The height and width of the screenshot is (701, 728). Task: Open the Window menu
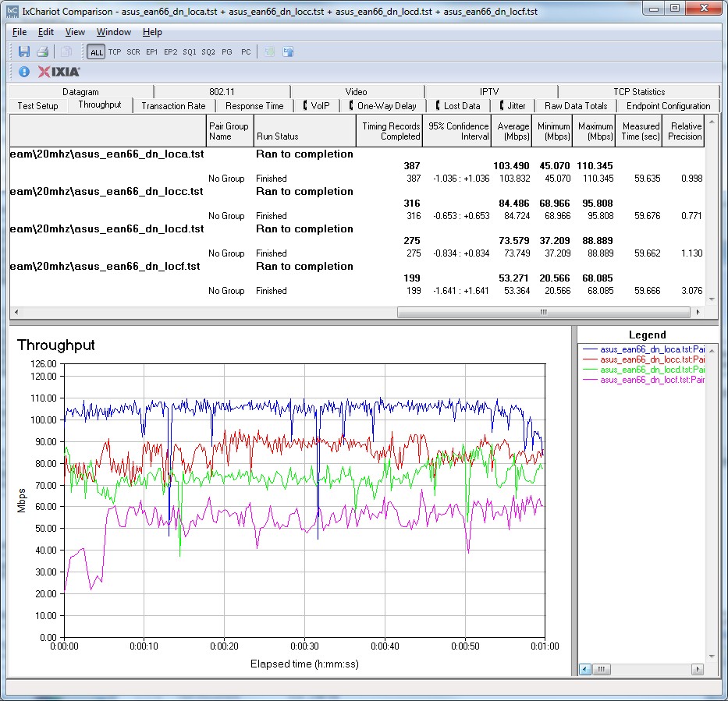[x=114, y=32]
